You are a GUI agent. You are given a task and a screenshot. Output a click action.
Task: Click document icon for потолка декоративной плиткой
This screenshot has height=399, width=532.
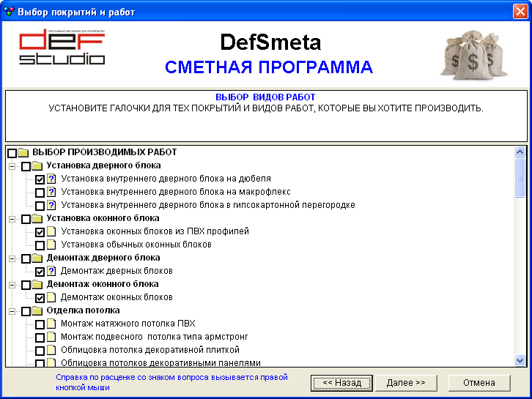pyautogui.click(x=51, y=350)
